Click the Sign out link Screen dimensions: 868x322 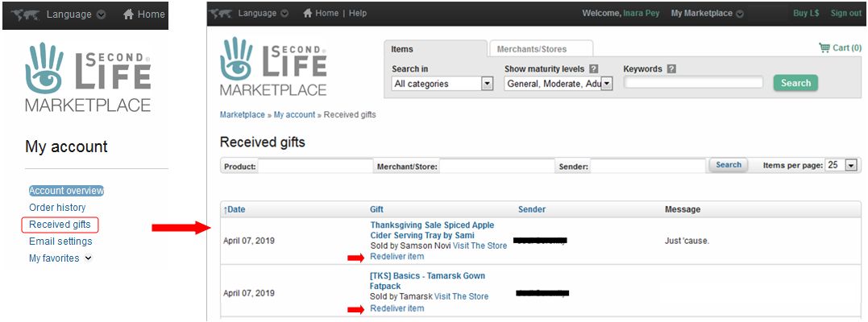point(845,14)
